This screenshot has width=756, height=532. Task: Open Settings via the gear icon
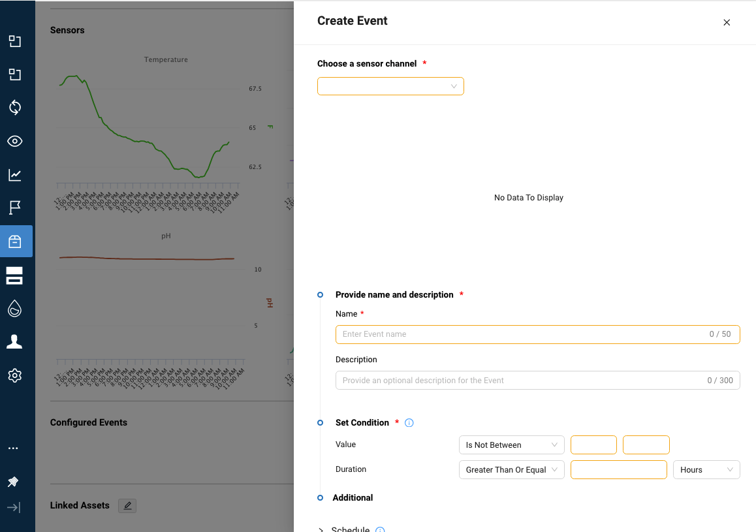14,375
